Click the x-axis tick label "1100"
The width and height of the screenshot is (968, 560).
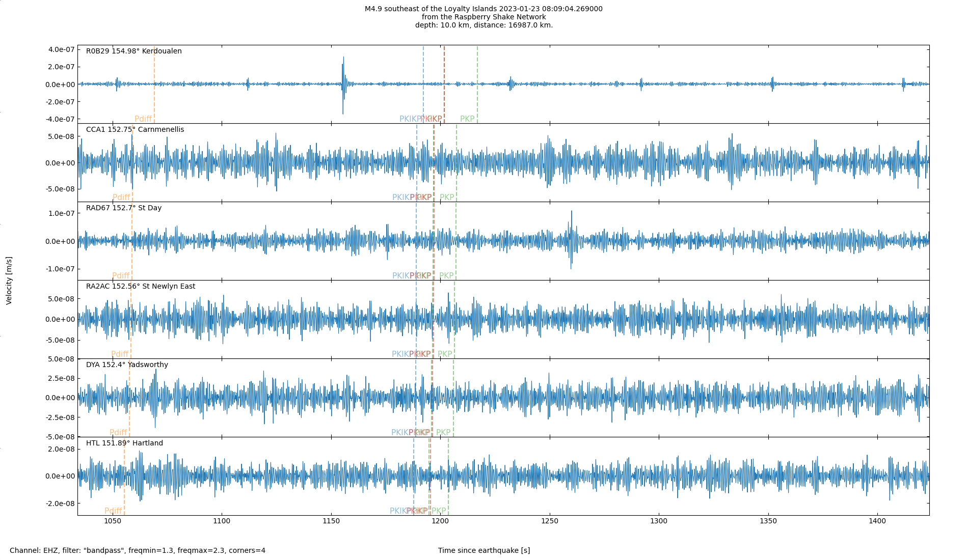click(222, 521)
